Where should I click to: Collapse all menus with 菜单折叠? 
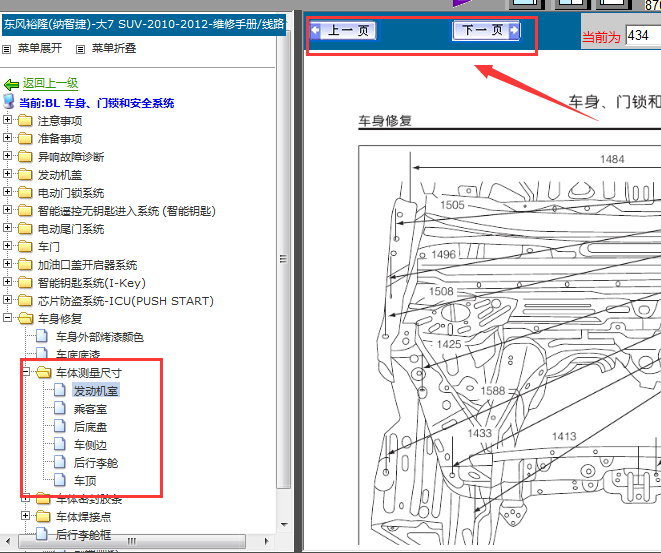[x=114, y=48]
